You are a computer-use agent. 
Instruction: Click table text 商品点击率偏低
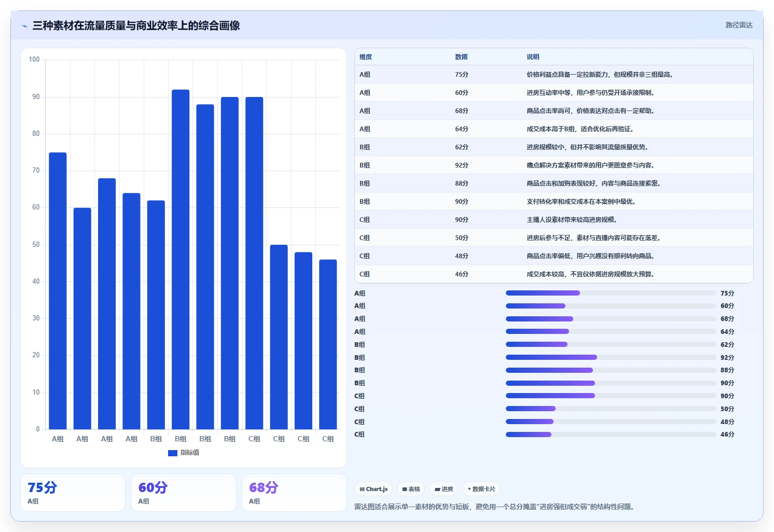[x=548, y=256]
